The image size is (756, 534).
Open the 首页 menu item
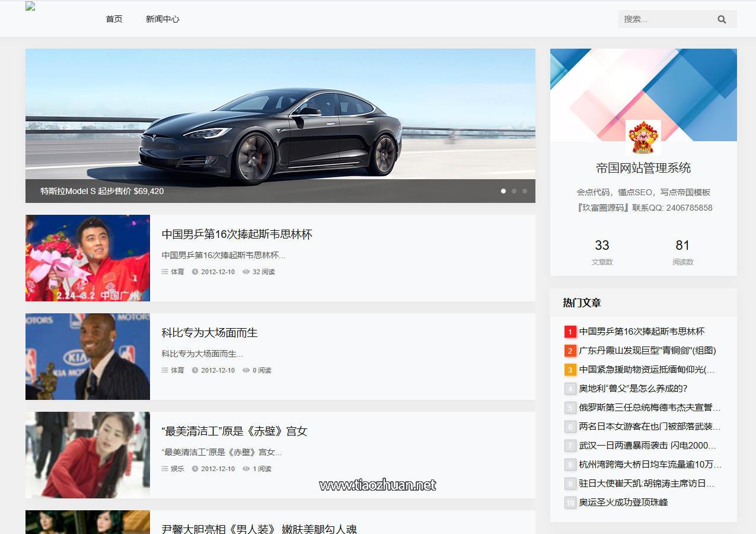coord(114,19)
